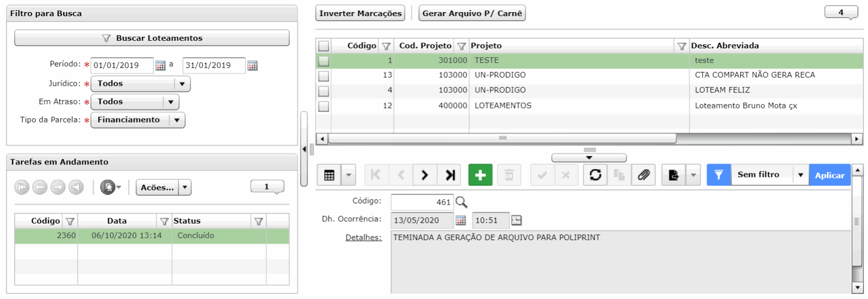Open the calendar for Período start date

[x=160, y=66]
